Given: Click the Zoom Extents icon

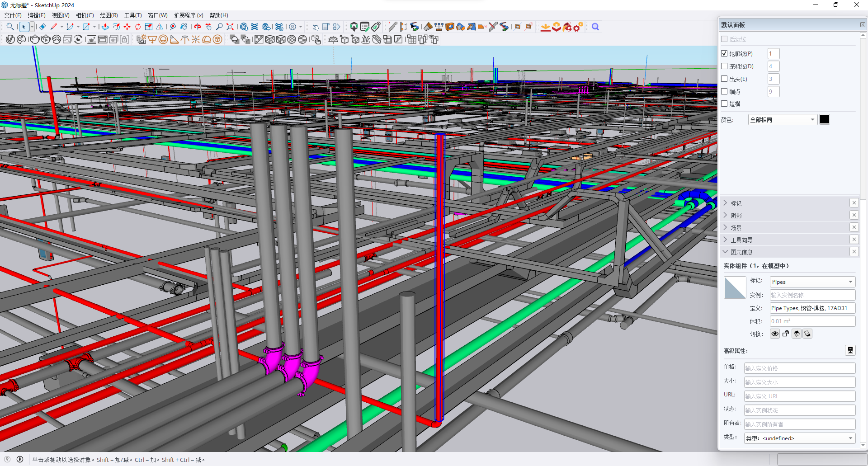Looking at the screenshot, I should 230,27.
